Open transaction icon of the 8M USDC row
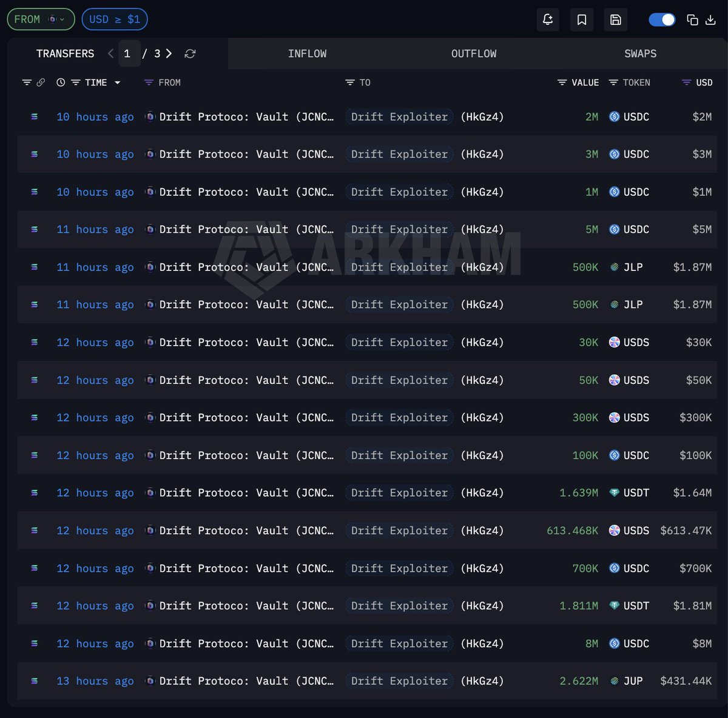Image resolution: width=728 pixels, height=718 pixels. pyautogui.click(x=35, y=643)
